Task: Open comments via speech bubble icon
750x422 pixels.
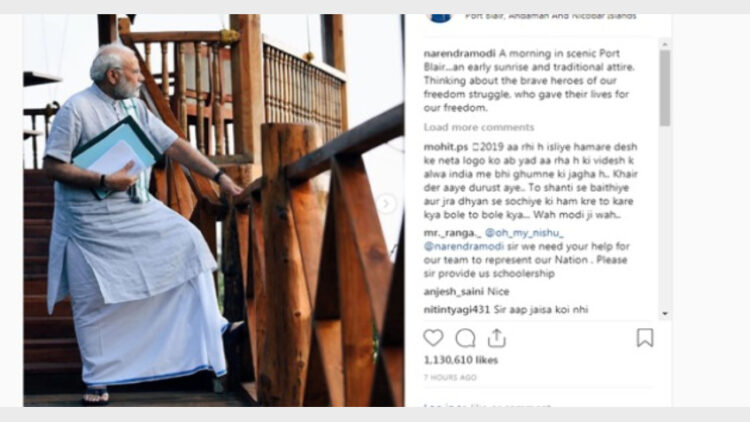Action: pos(465,338)
